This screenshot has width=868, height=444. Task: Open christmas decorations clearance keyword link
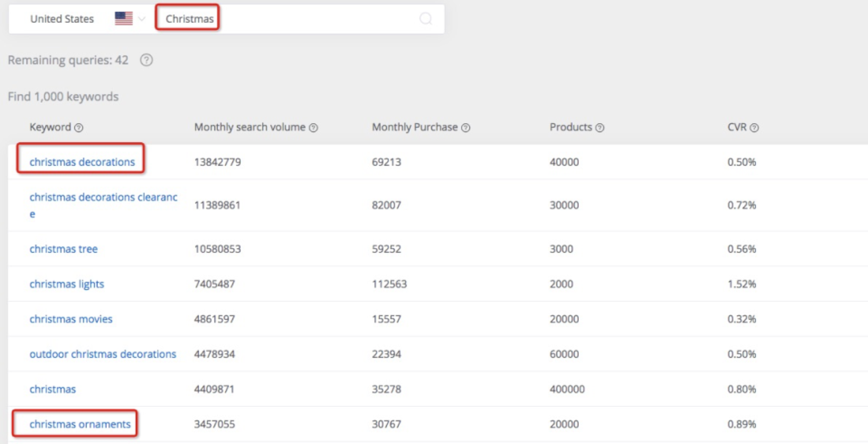[103, 205]
